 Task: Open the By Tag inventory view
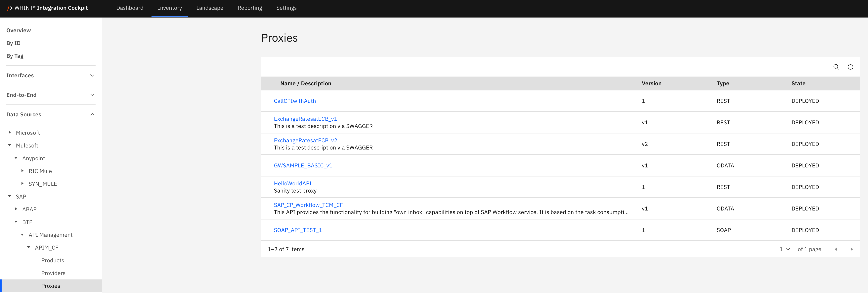[15, 56]
